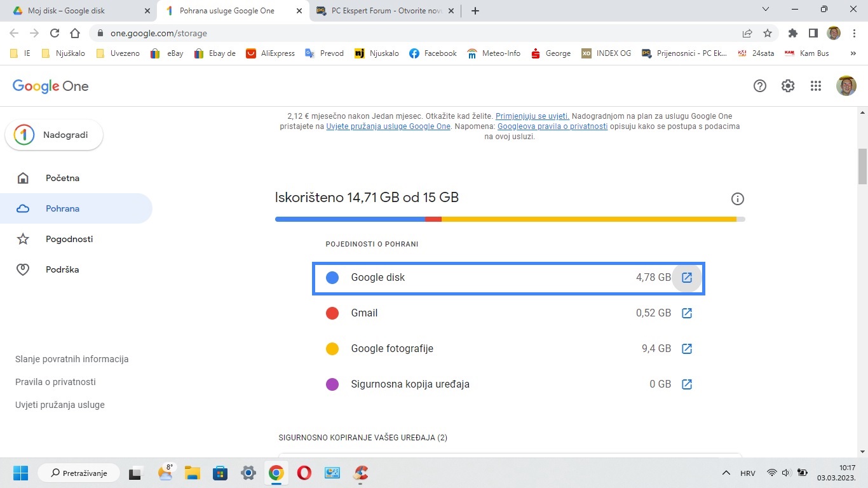Image resolution: width=868 pixels, height=488 pixels.
Task: Open the Facebook bookmark
Action: [433, 53]
